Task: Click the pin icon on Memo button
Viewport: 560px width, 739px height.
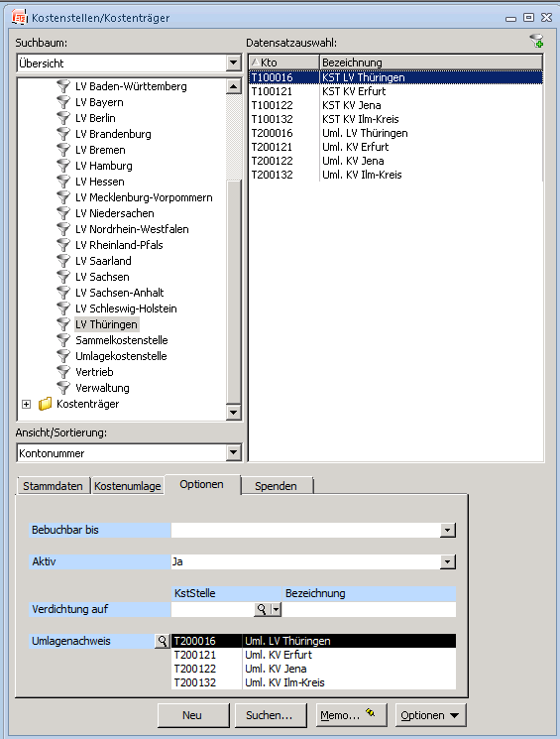Action: [371, 713]
